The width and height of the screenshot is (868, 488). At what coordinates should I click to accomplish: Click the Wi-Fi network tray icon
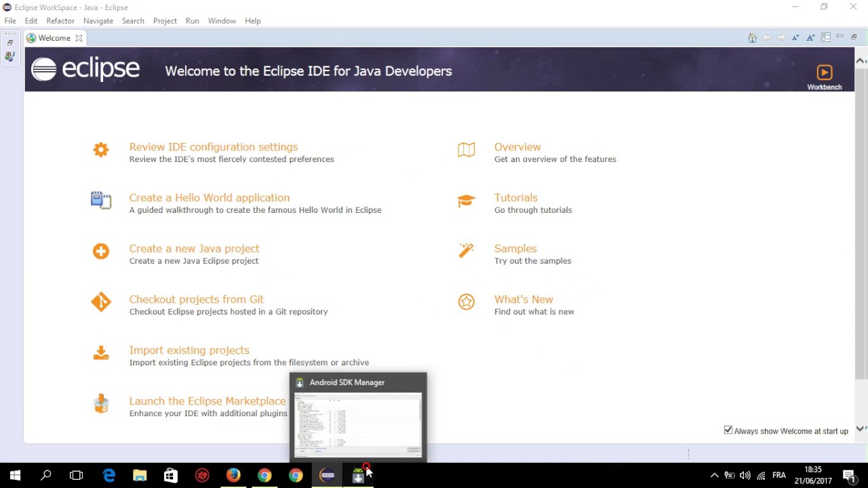click(761, 476)
